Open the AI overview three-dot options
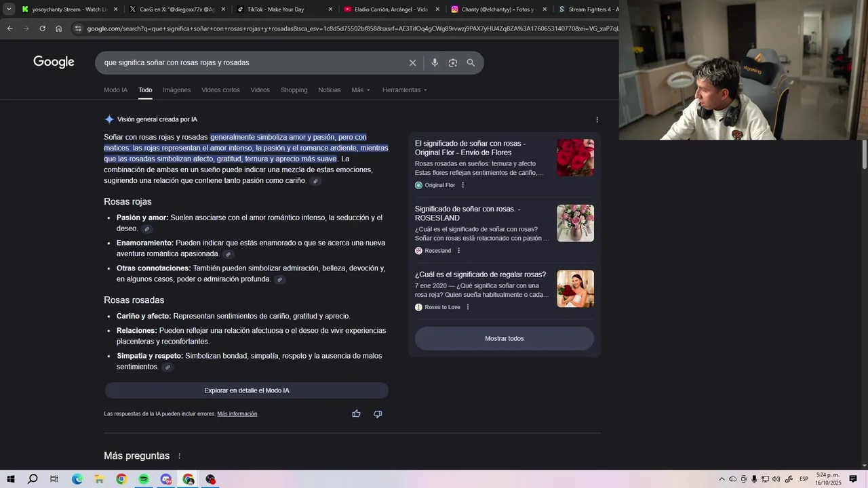The width and height of the screenshot is (868, 488). tap(597, 119)
